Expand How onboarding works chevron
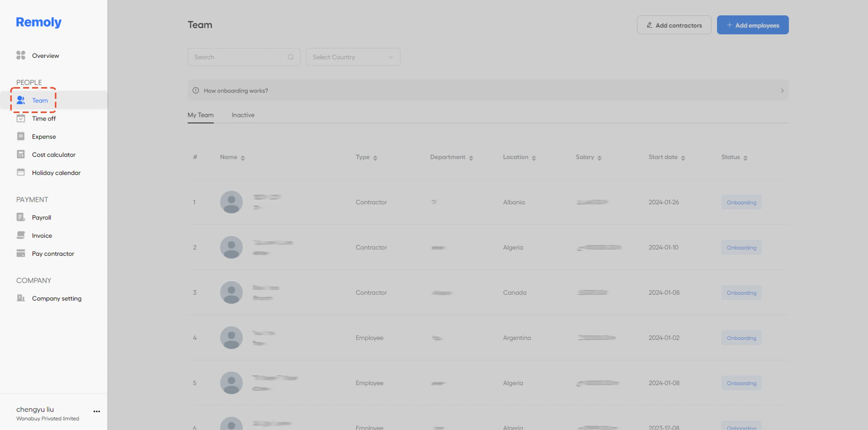The width and height of the screenshot is (868, 430). [x=782, y=90]
